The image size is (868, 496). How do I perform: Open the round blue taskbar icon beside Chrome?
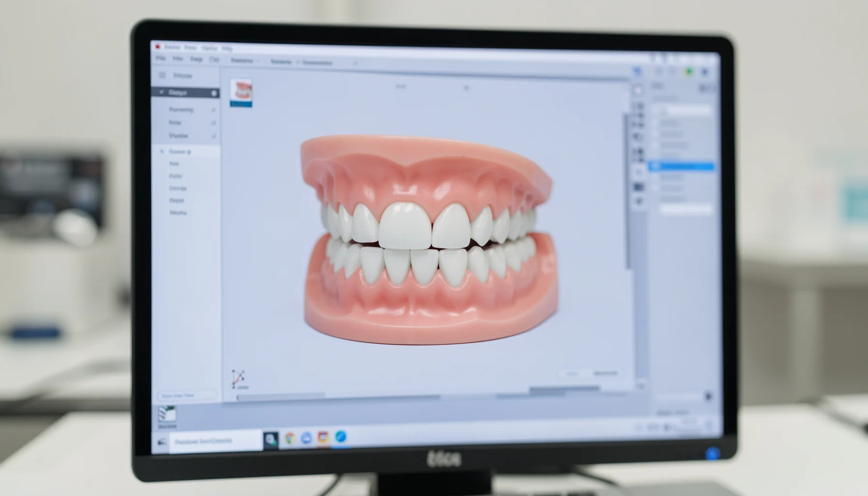pyautogui.click(x=306, y=438)
